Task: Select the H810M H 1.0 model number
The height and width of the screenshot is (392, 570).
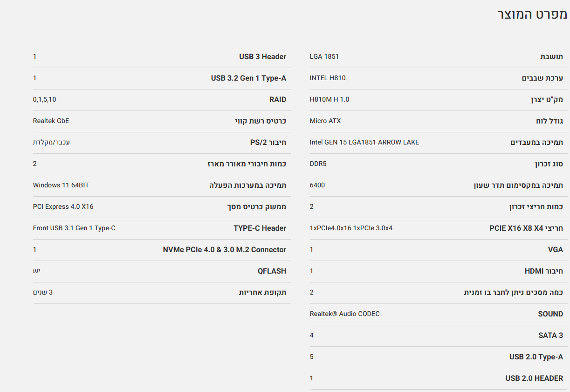Action: click(x=330, y=99)
